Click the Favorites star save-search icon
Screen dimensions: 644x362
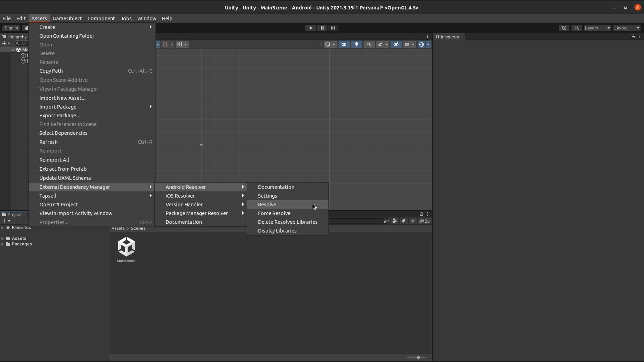tap(413, 221)
